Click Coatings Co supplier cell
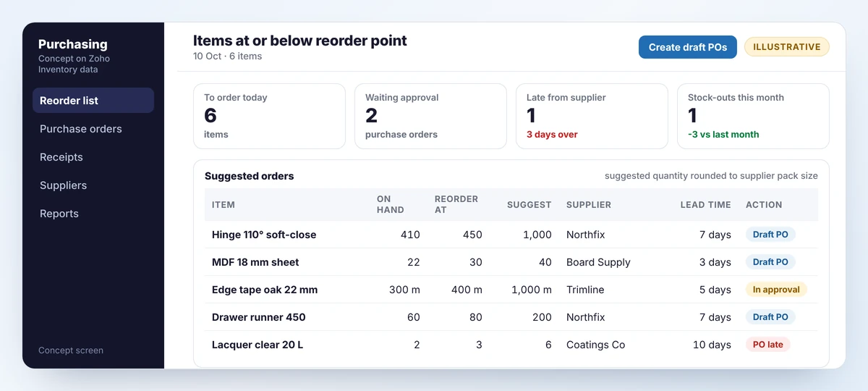Image resolution: width=868 pixels, height=391 pixels. [595, 345]
